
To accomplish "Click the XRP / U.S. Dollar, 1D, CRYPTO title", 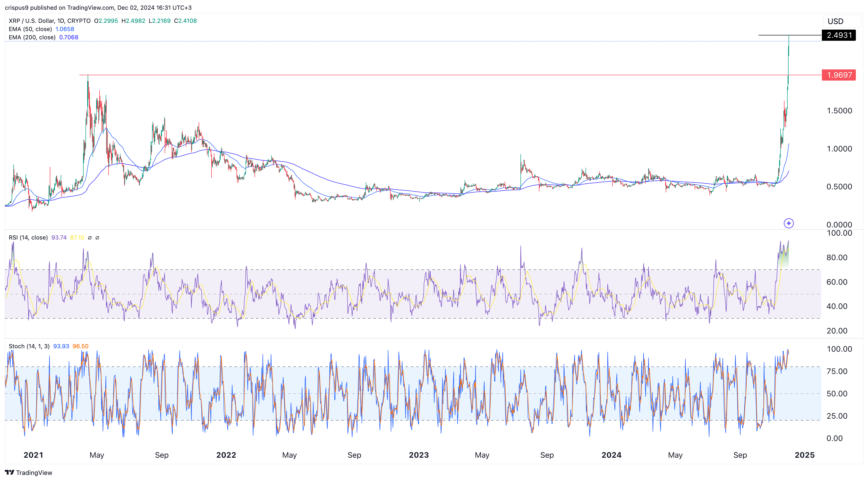I will 50,21.
